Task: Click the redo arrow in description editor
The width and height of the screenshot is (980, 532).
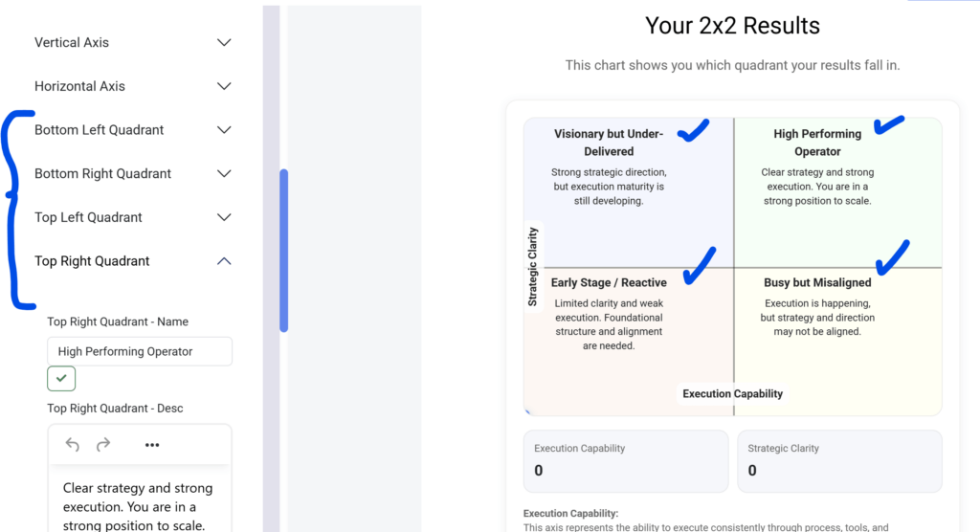Action: (103, 445)
